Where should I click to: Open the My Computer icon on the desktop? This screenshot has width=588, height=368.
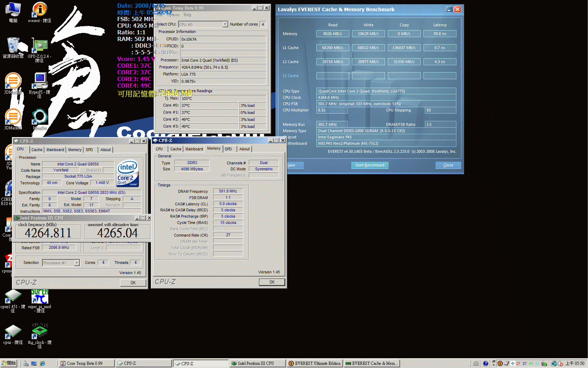(13, 10)
